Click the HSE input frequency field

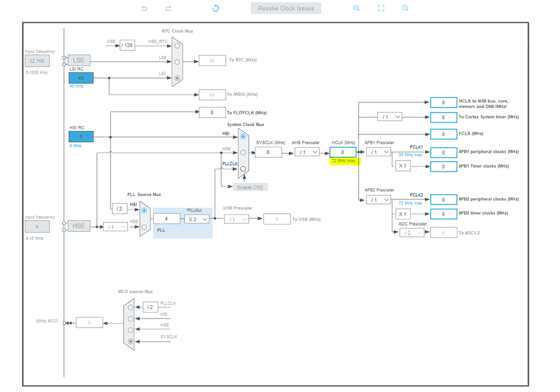pos(37,226)
